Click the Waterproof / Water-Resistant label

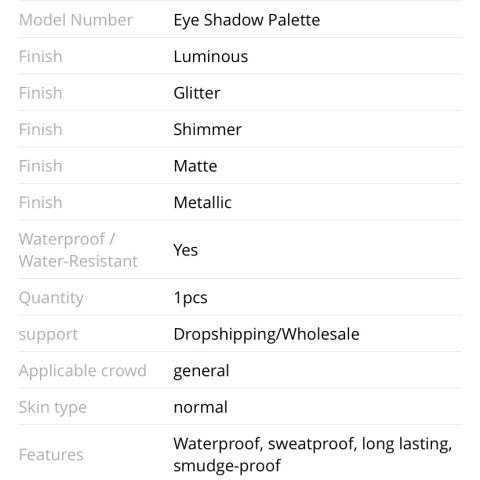coord(78,250)
